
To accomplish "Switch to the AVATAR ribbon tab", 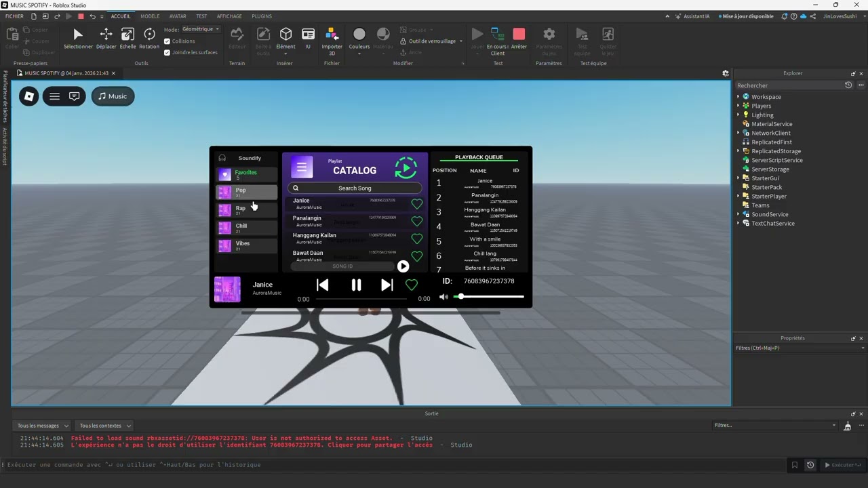I will (178, 16).
